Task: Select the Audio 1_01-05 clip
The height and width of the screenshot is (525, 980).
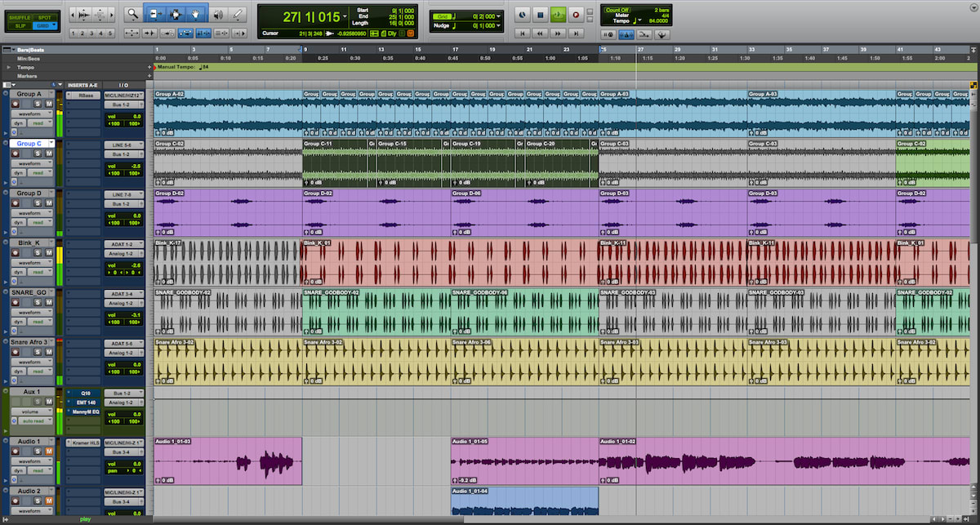Action: pos(524,461)
